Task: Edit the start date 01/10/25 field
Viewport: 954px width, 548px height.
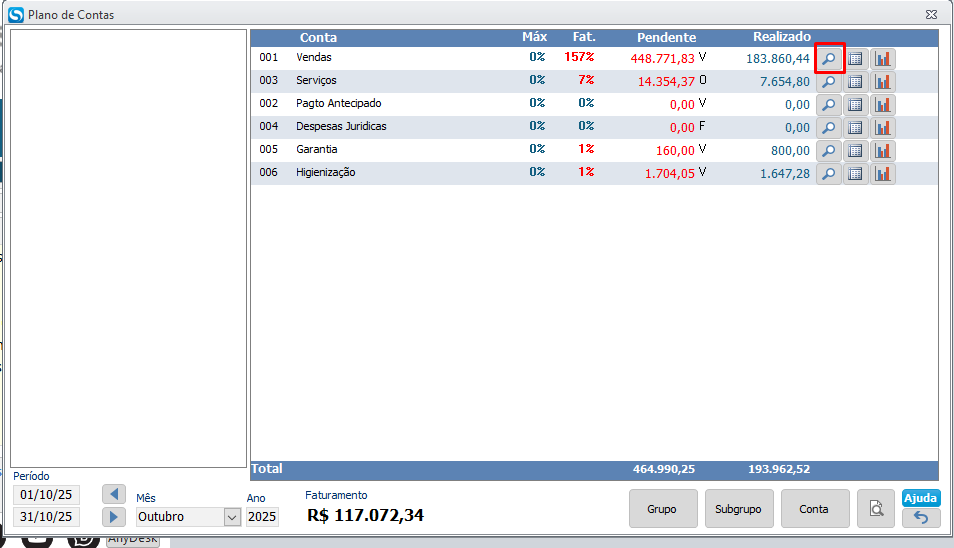Action: 46,495
